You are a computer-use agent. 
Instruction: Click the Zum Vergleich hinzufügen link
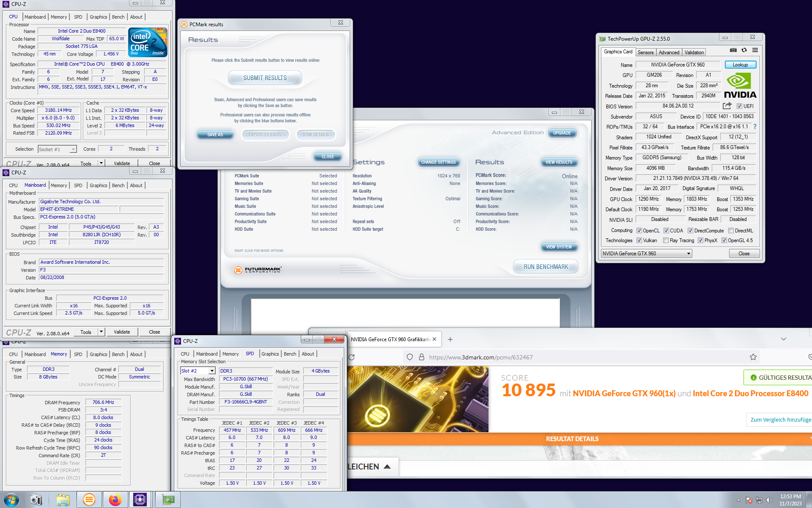pos(781,420)
